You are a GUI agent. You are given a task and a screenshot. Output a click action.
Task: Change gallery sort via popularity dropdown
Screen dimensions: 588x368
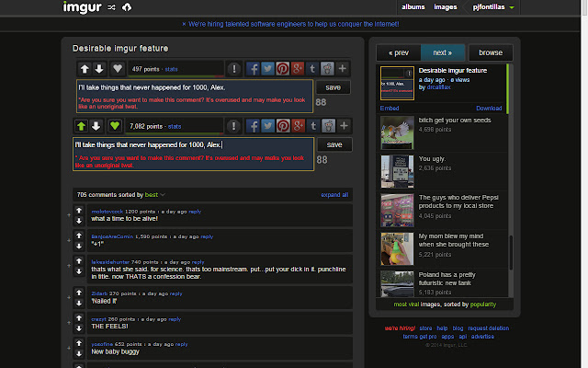[x=483, y=305]
